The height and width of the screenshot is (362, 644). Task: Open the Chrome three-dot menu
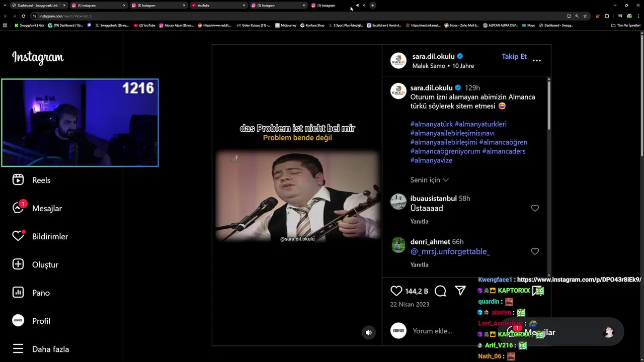[x=639, y=16]
